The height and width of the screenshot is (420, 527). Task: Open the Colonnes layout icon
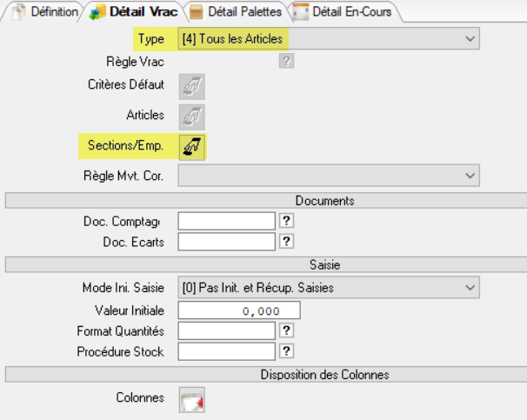(x=191, y=399)
